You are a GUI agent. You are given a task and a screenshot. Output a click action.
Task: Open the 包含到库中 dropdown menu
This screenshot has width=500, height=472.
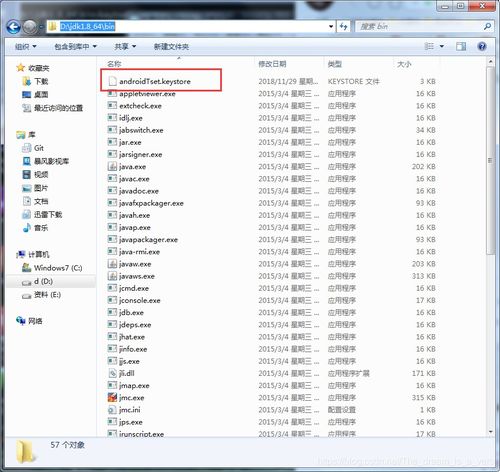[x=75, y=47]
